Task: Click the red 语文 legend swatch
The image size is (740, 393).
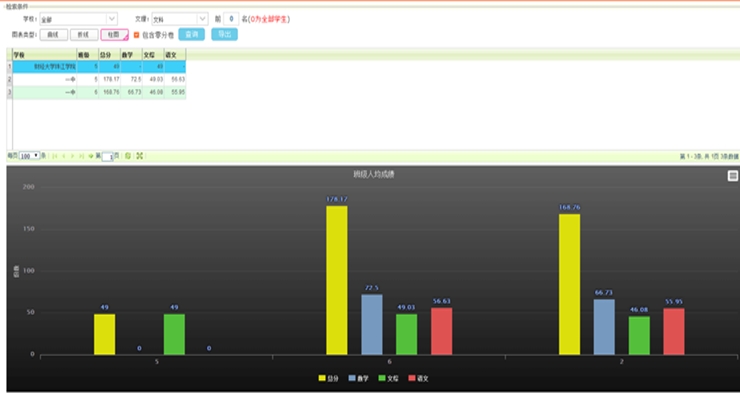Action: point(412,378)
